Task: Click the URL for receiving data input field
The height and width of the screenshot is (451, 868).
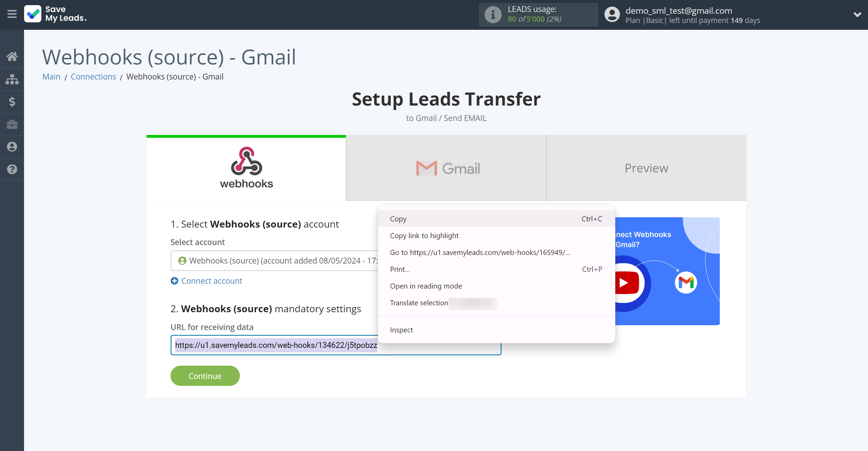Action: (335, 345)
